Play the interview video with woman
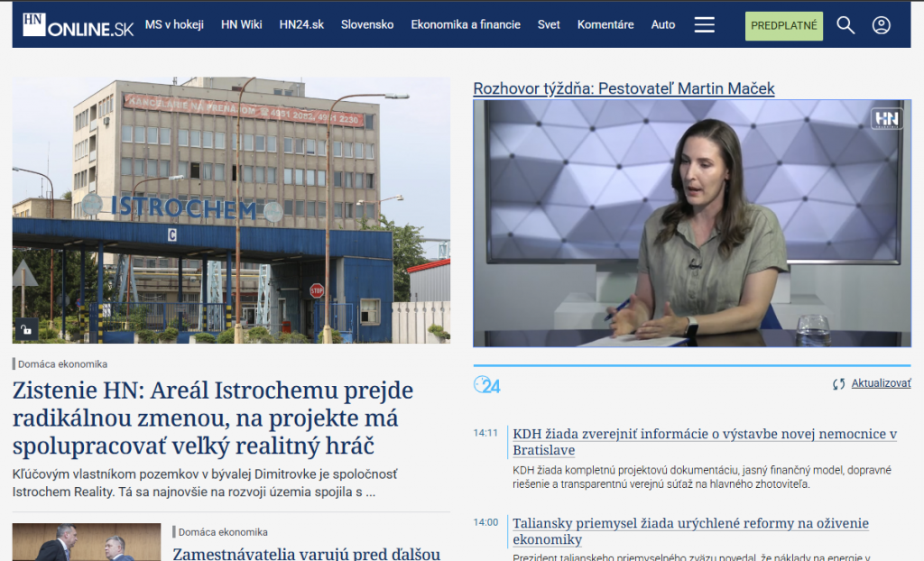 [692, 224]
